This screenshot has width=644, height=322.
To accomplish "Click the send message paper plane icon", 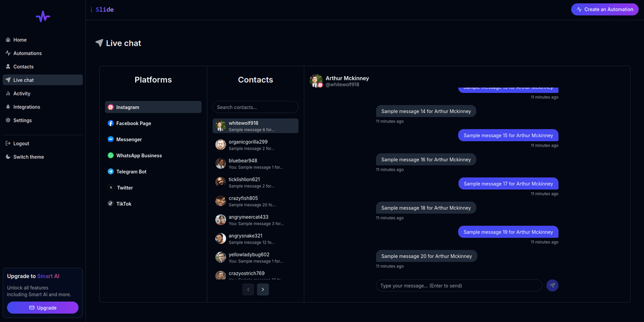I will [x=552, y=286].
